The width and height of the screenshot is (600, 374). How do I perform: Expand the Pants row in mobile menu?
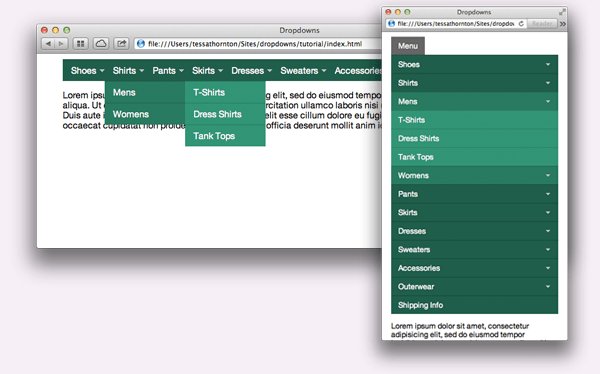coord(474,194)
